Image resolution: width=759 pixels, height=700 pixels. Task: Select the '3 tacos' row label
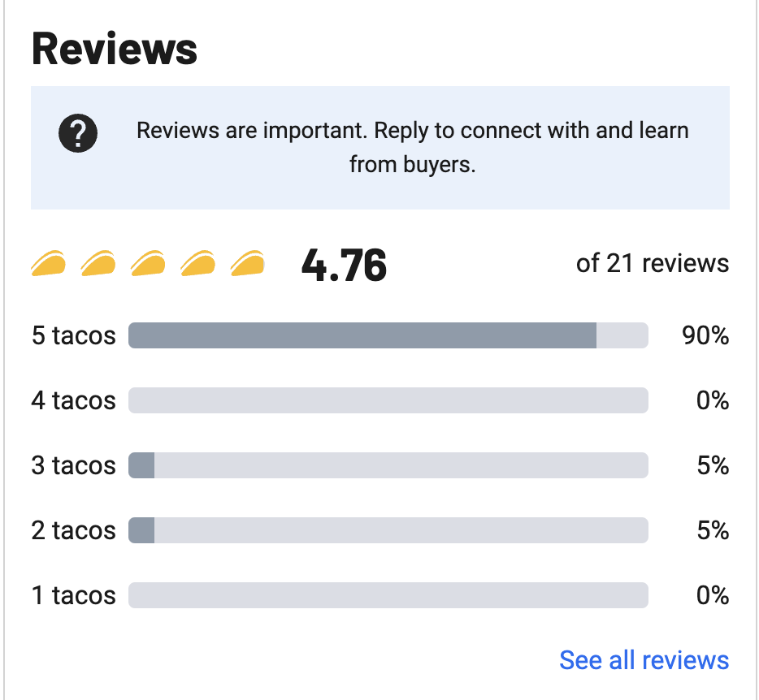[74, 465]
